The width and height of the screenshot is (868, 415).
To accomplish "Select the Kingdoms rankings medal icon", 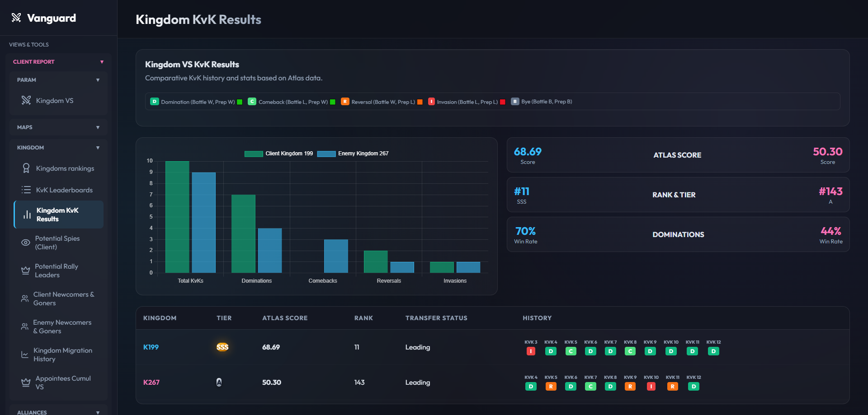I will (x=26, y=168).
